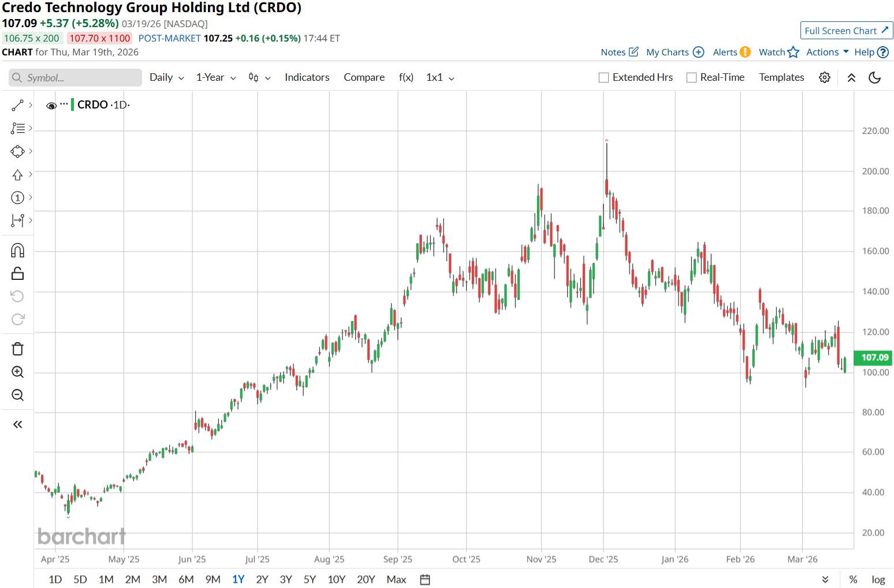The image size is (894, 588).
Task: Open the Full Screen Chart
Action: pyautogui.click(x=847, y=31)
